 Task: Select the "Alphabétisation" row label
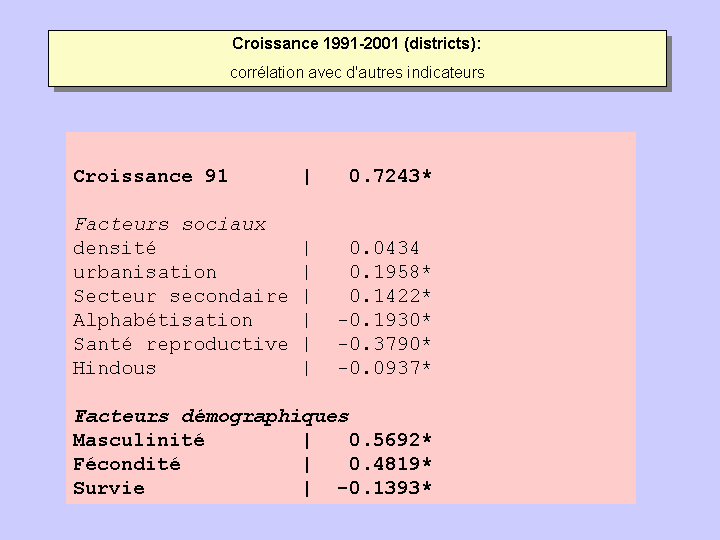162,321
